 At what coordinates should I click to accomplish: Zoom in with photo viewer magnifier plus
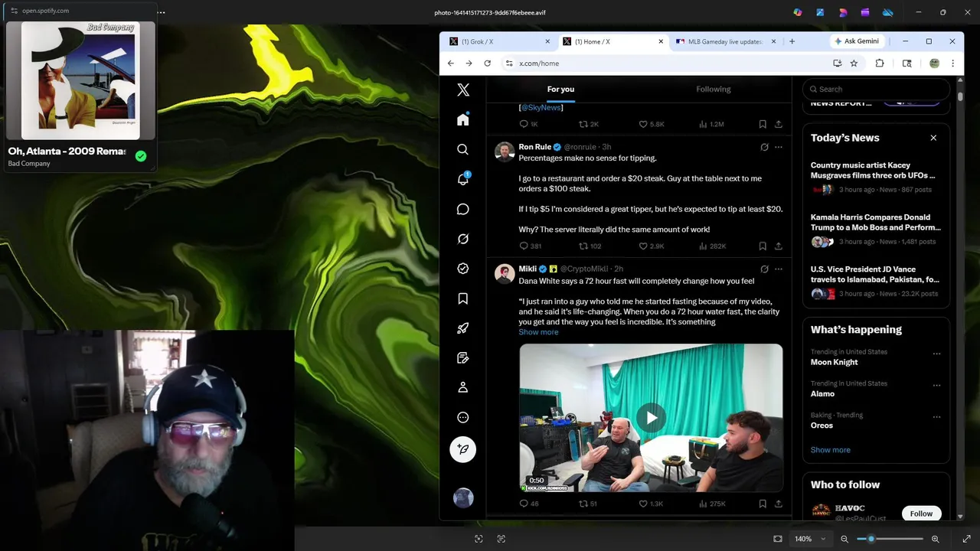(935, 539)
